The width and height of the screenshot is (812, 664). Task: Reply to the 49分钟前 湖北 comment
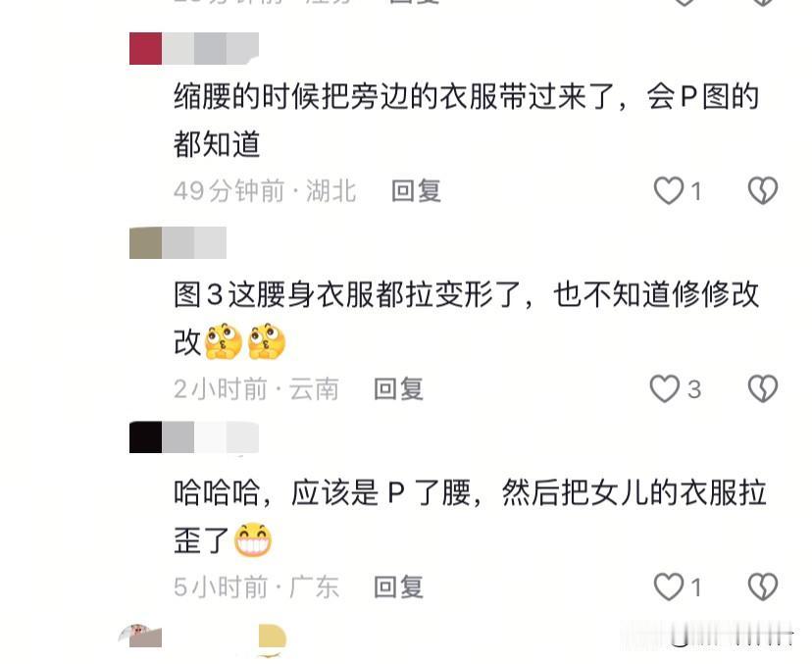click(416, 190)
